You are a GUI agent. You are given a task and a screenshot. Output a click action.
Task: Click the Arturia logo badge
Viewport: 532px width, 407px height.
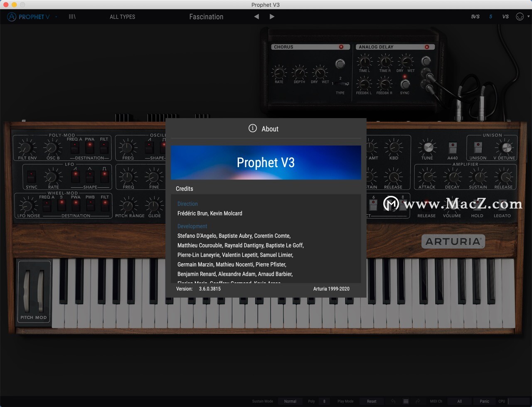453,242
